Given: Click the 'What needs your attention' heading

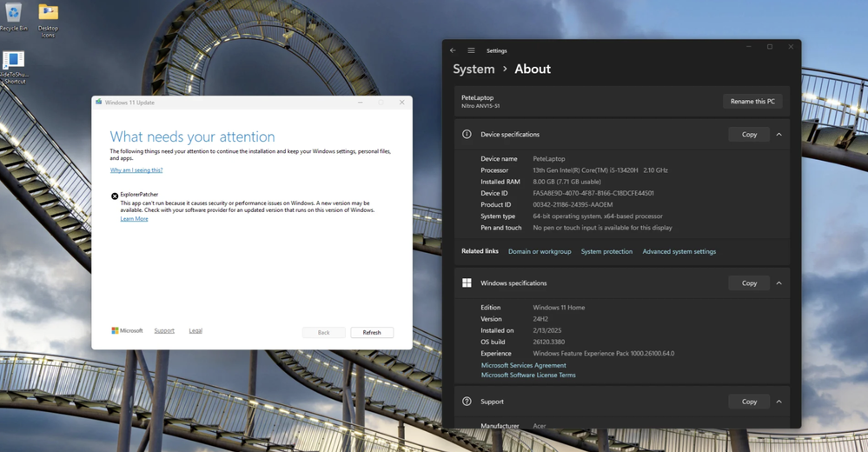Looking at the screenshot, I should point(192,136).
